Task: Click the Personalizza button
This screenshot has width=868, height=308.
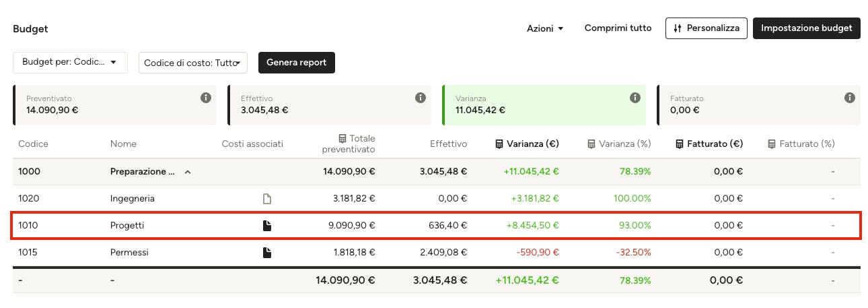Action: tap(707, 28)
